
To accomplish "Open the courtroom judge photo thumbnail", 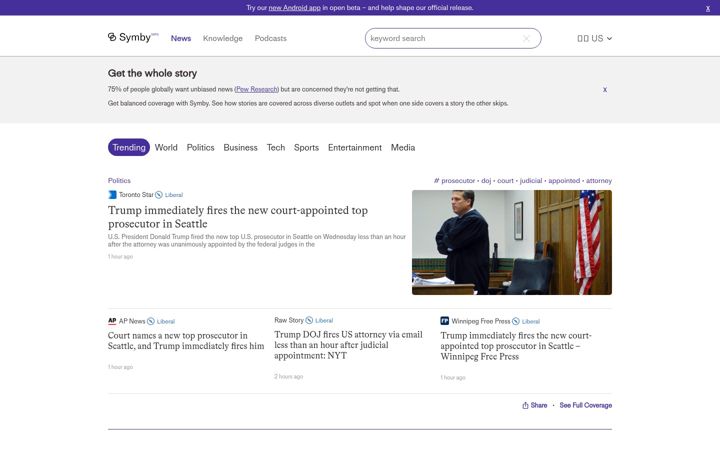I will click(512, 242).
